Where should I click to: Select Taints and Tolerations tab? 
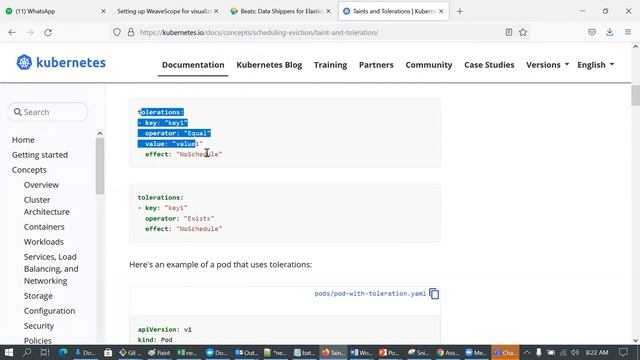[394, 11]
